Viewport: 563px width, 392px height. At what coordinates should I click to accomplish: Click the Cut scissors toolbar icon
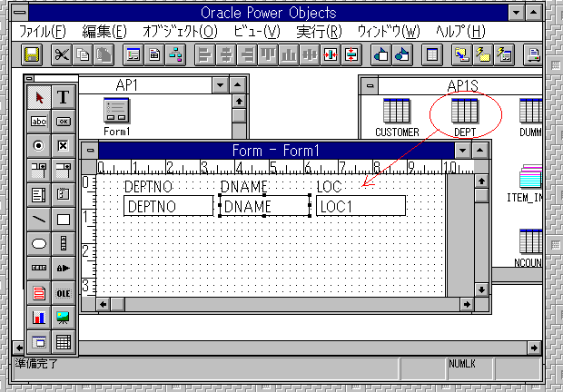[62, 54]
